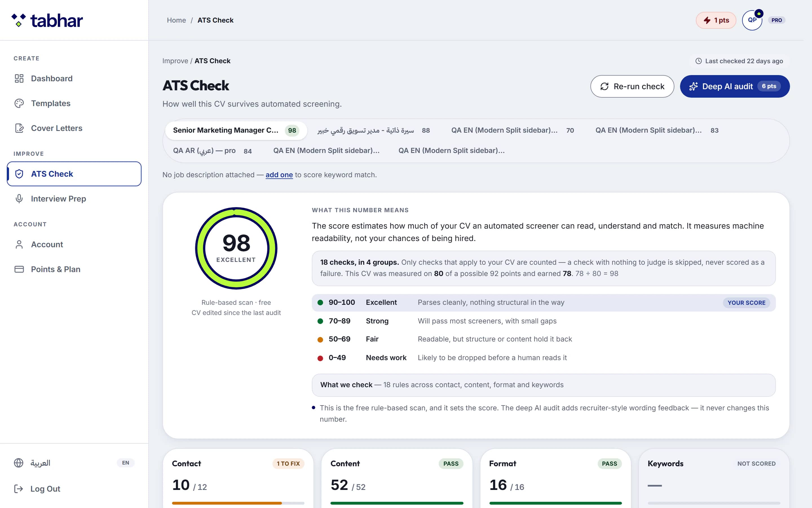Click the 6 pts badge on Deep AI audit

(769, 86)
